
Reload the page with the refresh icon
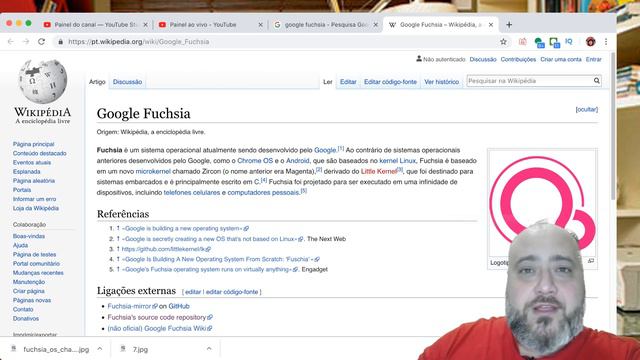(x=41, y=42)
